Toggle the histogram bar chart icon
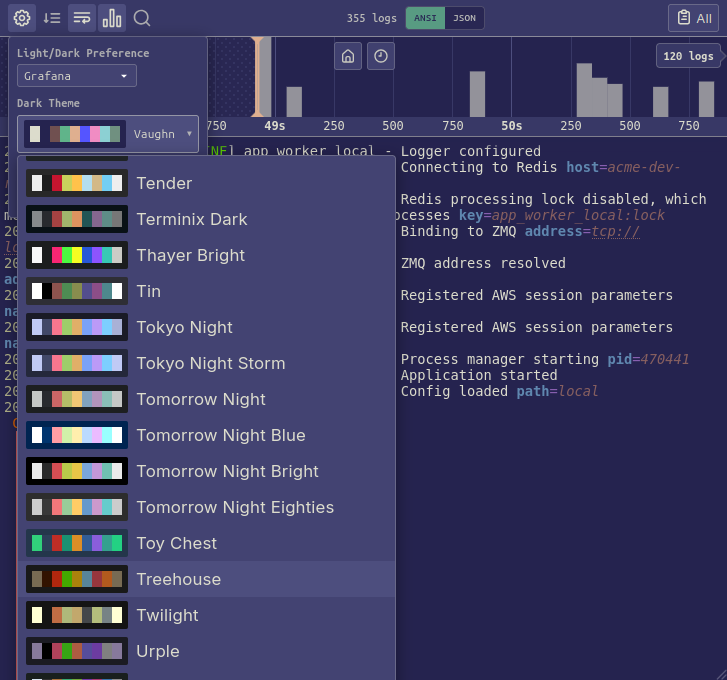This screenshot has height=680, width=727. coord(112,18)
